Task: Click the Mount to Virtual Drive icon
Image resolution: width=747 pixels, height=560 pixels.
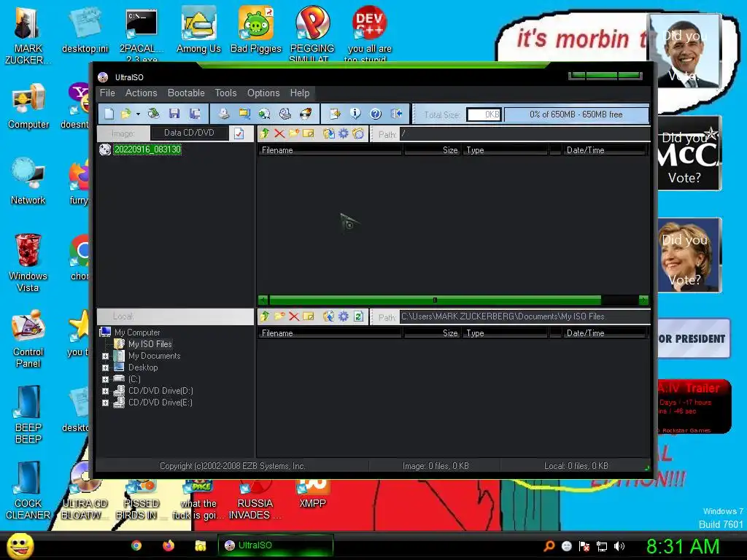Action: [285, 114]
